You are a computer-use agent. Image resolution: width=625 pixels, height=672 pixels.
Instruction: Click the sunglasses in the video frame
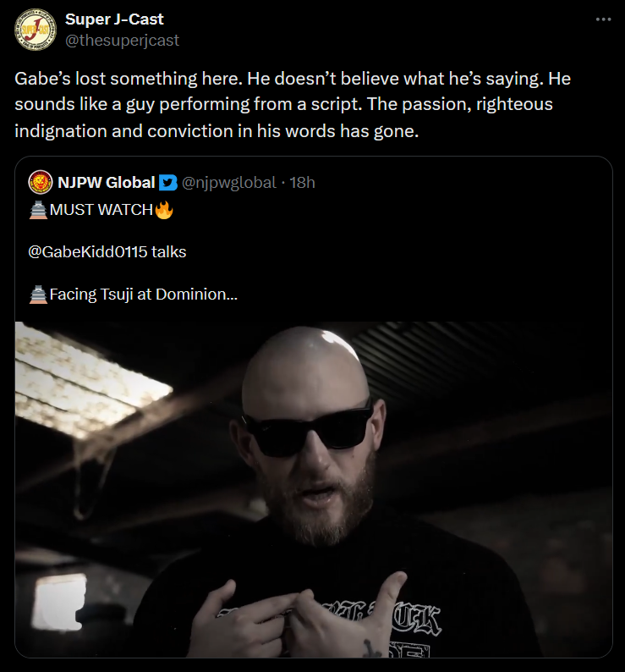310,432
